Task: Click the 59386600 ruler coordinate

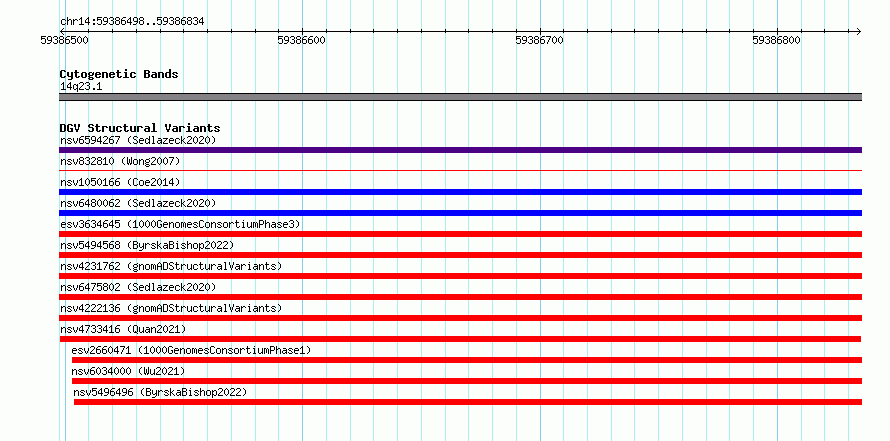Action: tap(301, 40)
